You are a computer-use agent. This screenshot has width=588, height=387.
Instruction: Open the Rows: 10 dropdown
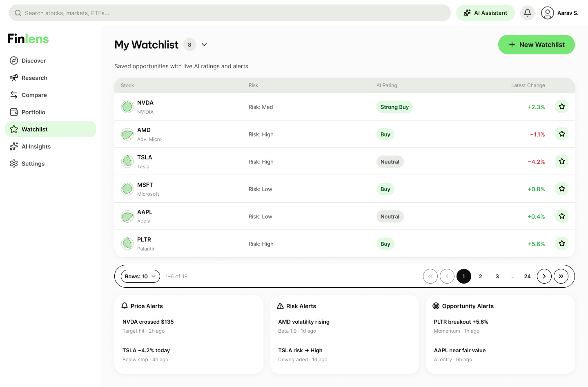(140, 276)
